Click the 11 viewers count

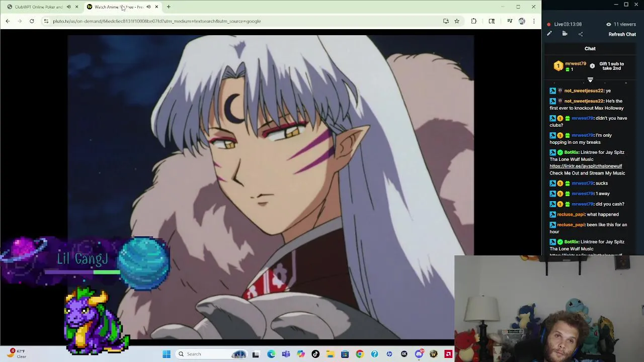click(x=621, y=24)
